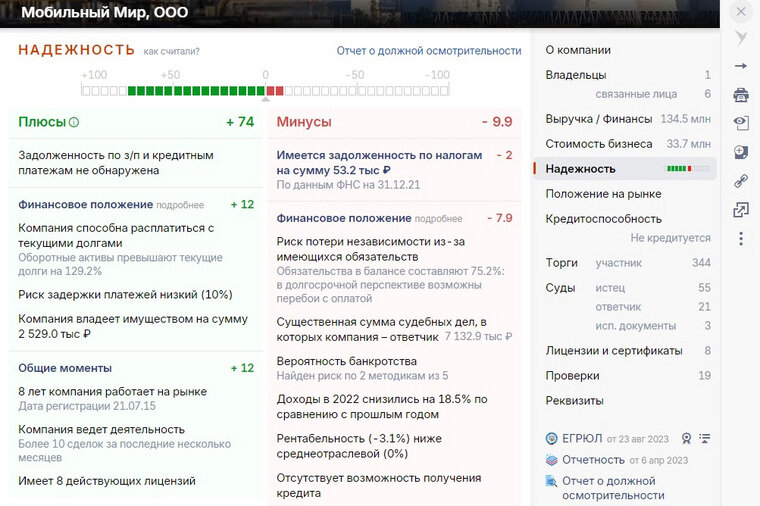Screen dimensions: 760x506
Task: Open the three-dot more options menu
Action: [741, 238]
